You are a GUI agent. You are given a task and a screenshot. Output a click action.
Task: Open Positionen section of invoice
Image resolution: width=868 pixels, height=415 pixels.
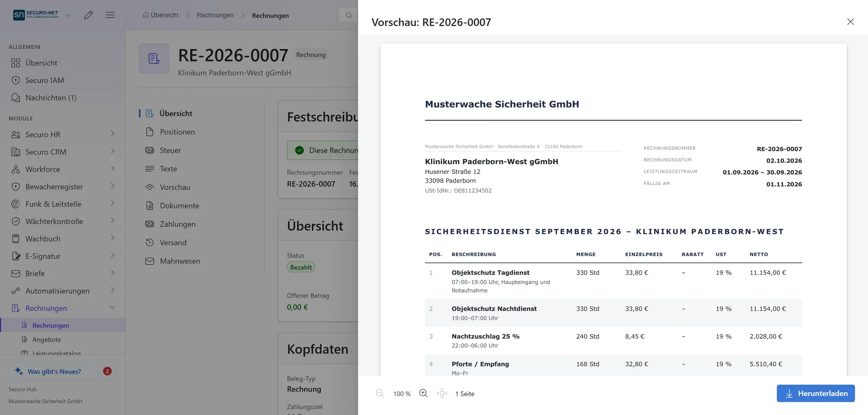pyautogui.click(x=177, y=132)
